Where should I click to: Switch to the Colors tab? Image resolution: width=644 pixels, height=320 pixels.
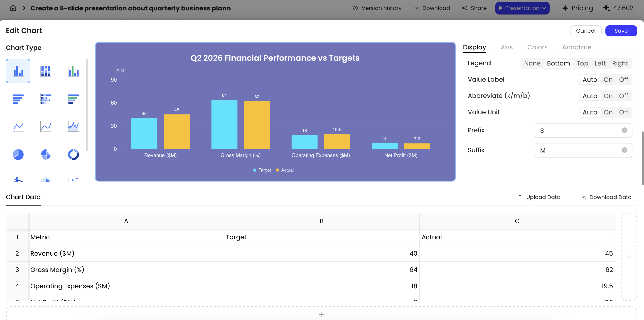coord(537,47)
